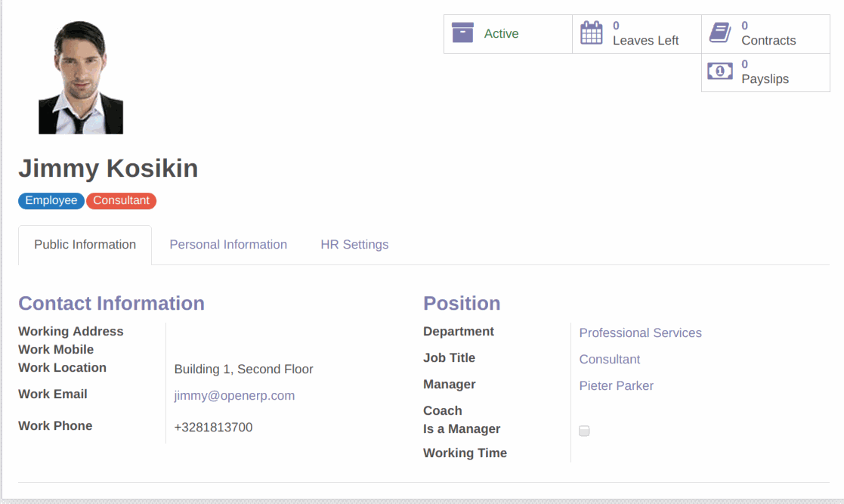Follow the Consultant job title link
The width and height of the screenshot is (844, 504).
pos(609,360)
